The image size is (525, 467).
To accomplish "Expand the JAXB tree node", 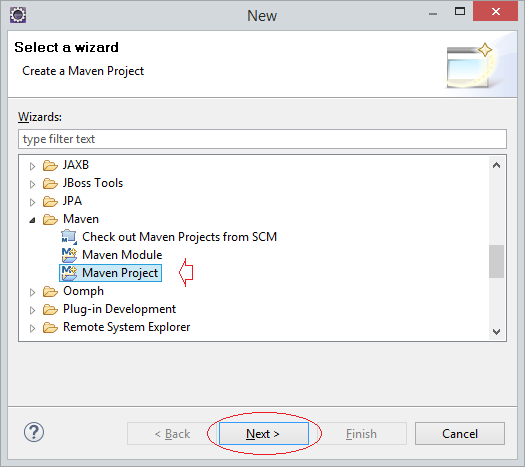I will pyautogui.click(x=32, y=166).
